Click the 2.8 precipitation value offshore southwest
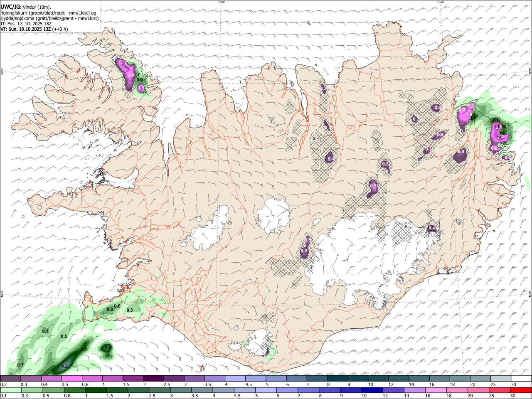Image resolution: width=532 pixels, height=399 pixels. coord(108,347)
